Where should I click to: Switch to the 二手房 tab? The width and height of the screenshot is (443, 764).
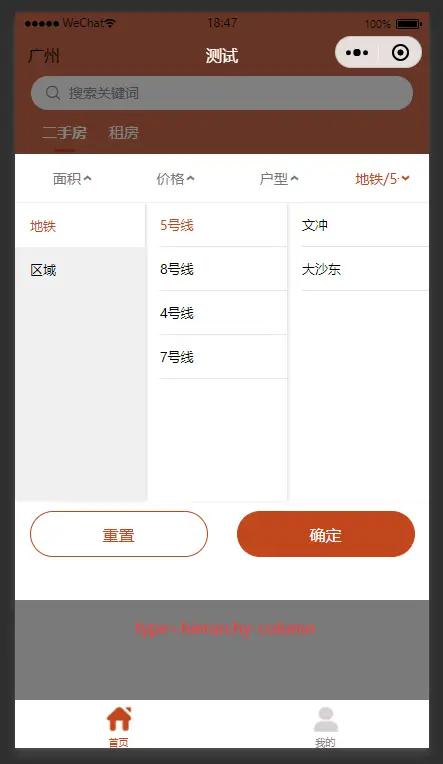64,133
